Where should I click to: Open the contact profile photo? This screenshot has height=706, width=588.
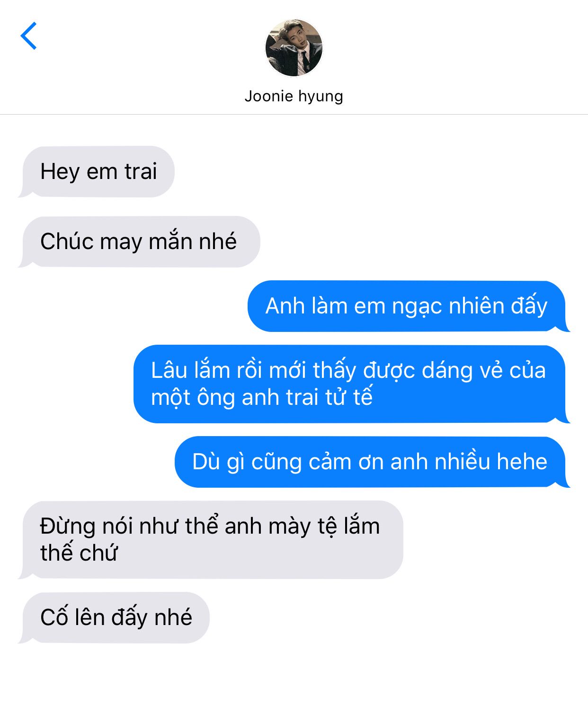coord(294,48)
